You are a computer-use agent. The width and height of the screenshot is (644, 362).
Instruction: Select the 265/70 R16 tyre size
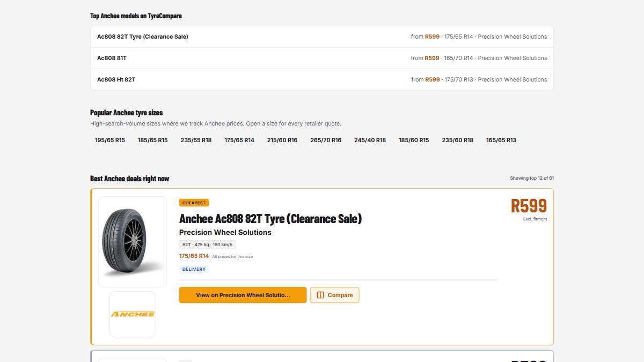click(x=326, y=140)
